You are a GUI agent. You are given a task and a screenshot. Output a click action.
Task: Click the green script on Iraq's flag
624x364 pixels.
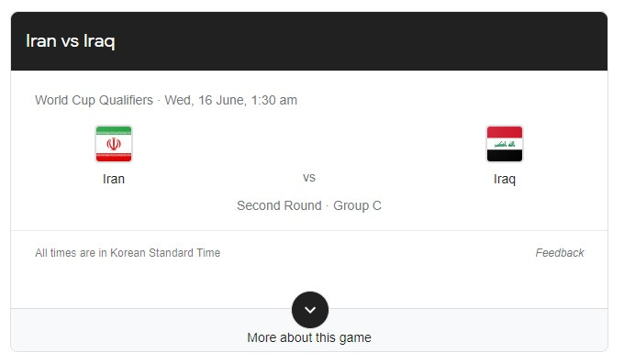tap(505, 144)
